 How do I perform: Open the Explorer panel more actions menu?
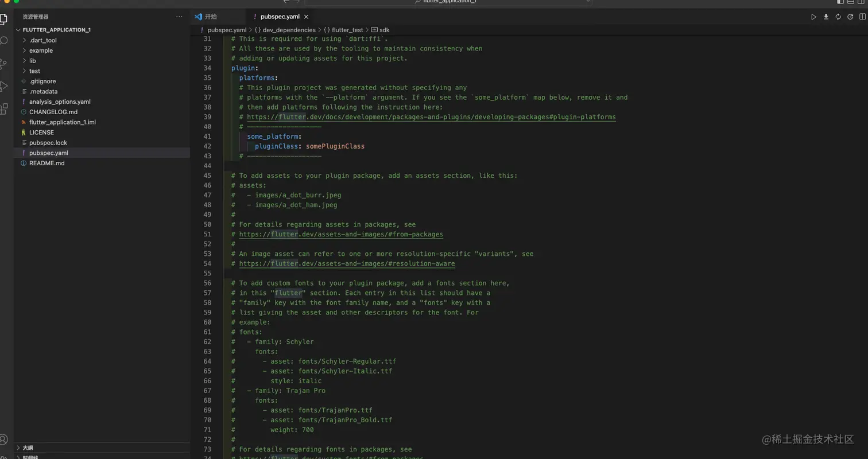(179, 17)
